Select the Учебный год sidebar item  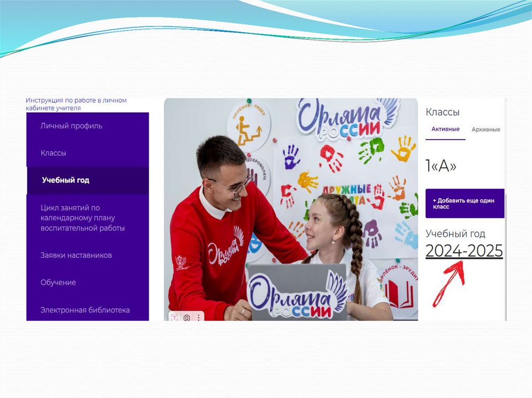tap(87, 181)
